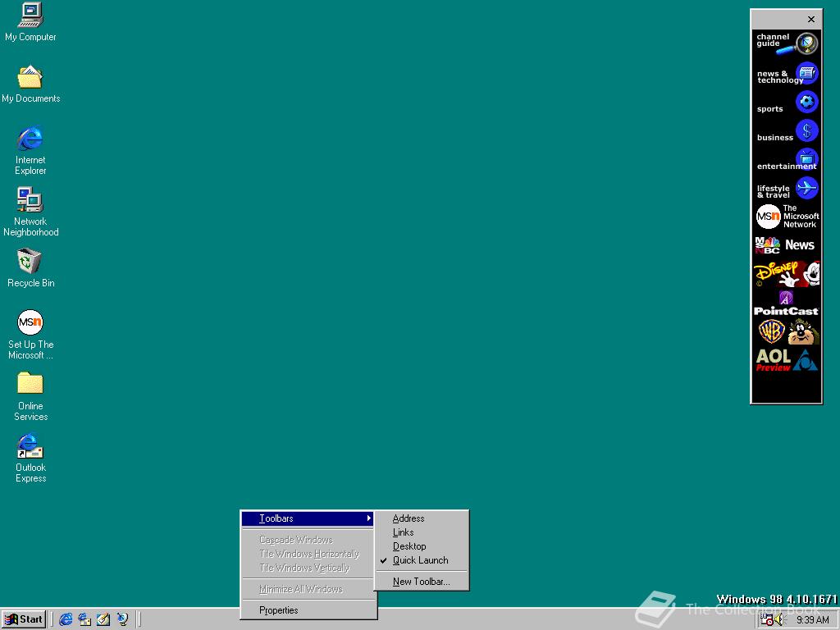This screenshot has width=840, height=630.
Task: Open taskbar Properties from context menu
Action: [308, 610]
